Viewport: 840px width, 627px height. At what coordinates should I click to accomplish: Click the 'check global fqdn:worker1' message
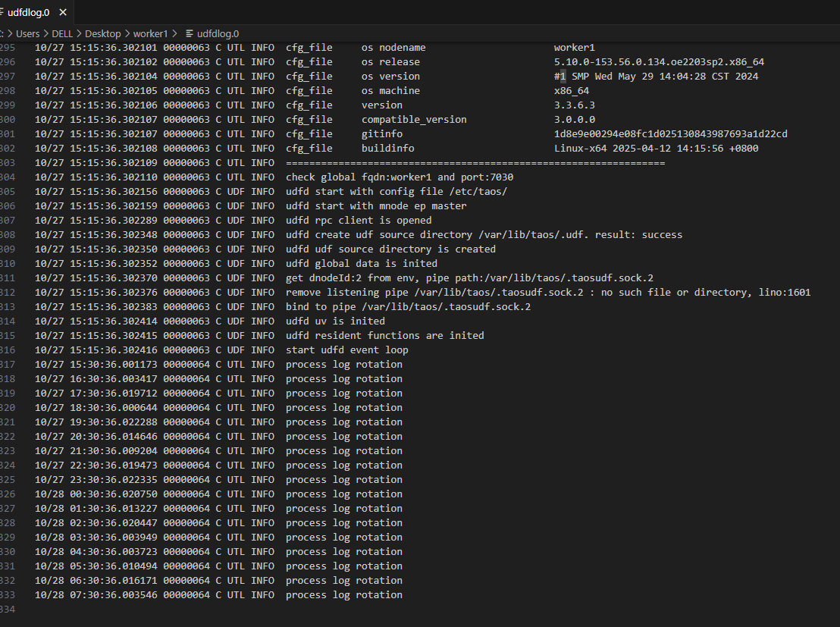399,177
